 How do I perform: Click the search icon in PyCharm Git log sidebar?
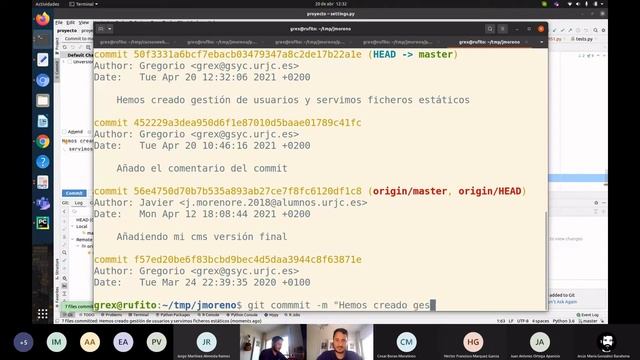pyautogui.click(x=64, y=253)
